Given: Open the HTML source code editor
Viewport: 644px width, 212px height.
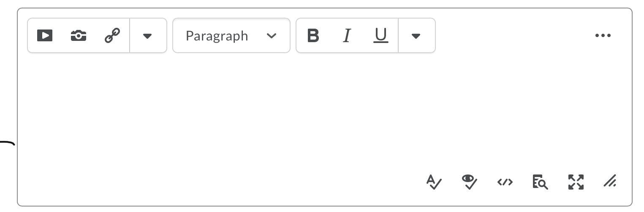Looking at the screenshot, I should pos(505,182).
